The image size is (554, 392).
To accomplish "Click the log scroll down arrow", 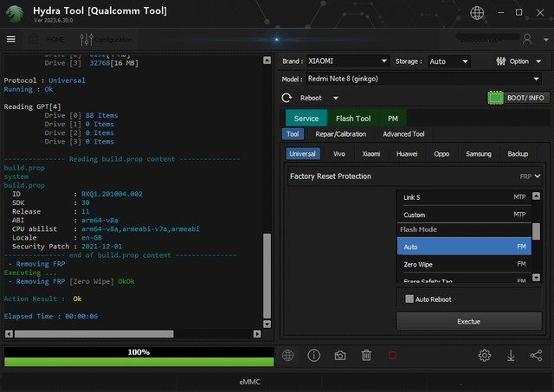I will coord(267,324).
